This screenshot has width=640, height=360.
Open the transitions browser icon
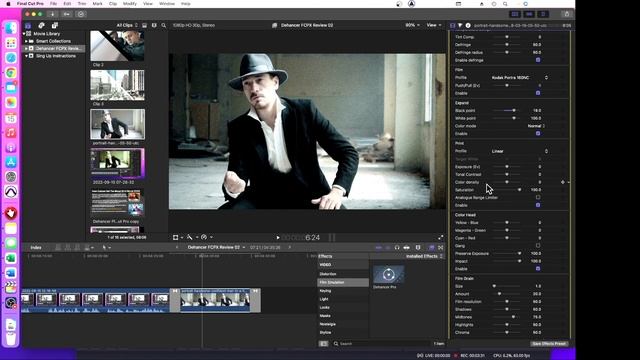(441, 247)
